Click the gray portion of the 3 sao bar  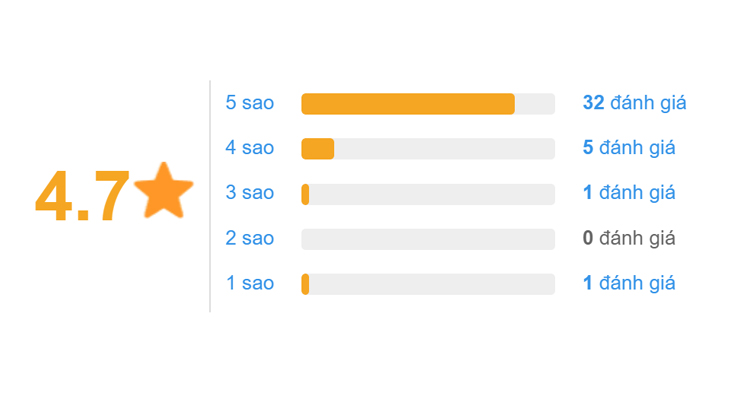pyautogui.click(x=432, y=194)
